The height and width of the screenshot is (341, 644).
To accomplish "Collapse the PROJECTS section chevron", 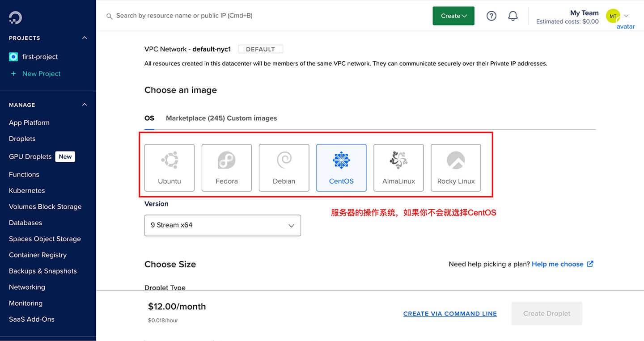I will 85,38.
